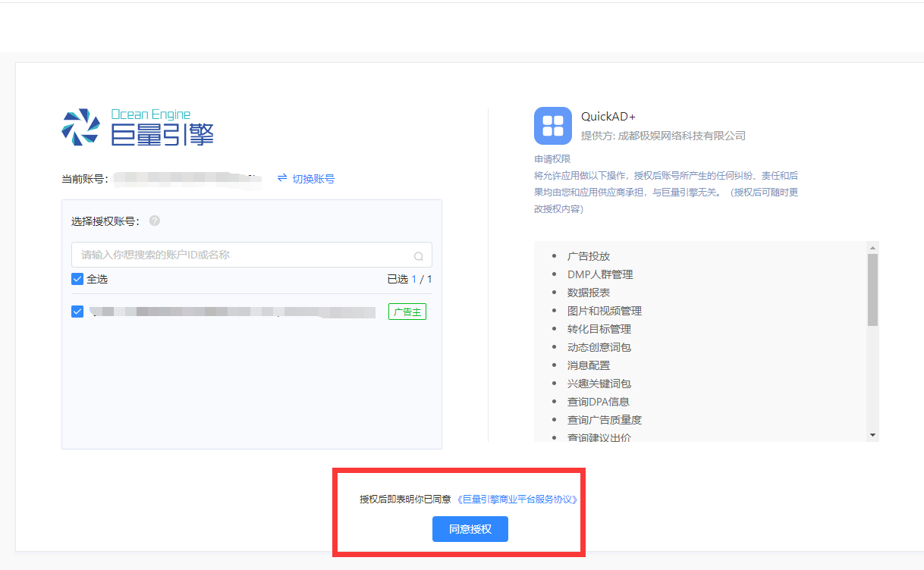The image size is (924, 570).
Task: Click the QuickAD+ app name text
Action: tap(608, 116)
